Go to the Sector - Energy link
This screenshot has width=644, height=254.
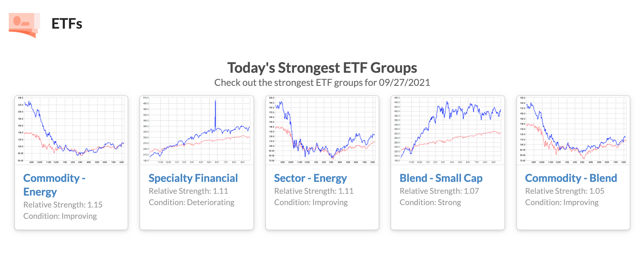click(x=310, y=178)
